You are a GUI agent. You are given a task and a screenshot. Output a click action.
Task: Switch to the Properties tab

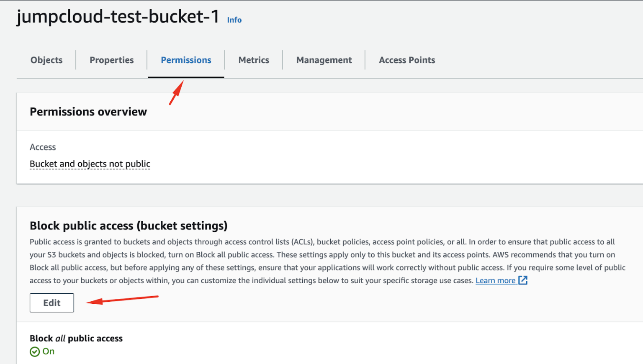pos(111,60)
